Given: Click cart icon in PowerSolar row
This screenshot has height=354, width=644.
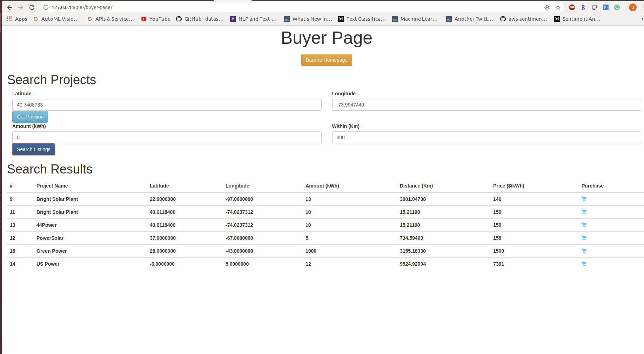Looking at the screenshot, I should pos(584,238).
